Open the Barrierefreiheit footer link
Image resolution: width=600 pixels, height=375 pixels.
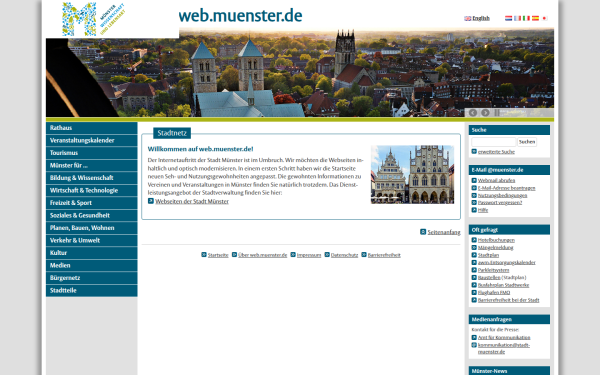pyautogui.click(x=384, y=255)
